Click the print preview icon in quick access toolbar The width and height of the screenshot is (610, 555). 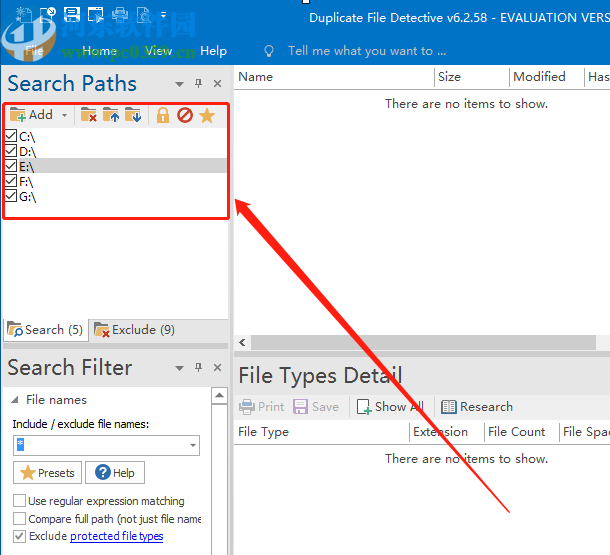click(x=144, y=15)
